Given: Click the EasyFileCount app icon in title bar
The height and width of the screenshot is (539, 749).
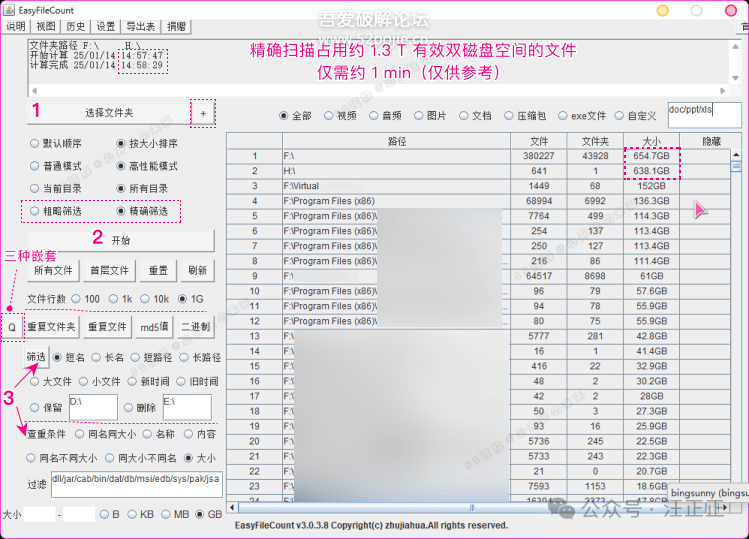Looking at the screenshot, I should coord(9,10).
